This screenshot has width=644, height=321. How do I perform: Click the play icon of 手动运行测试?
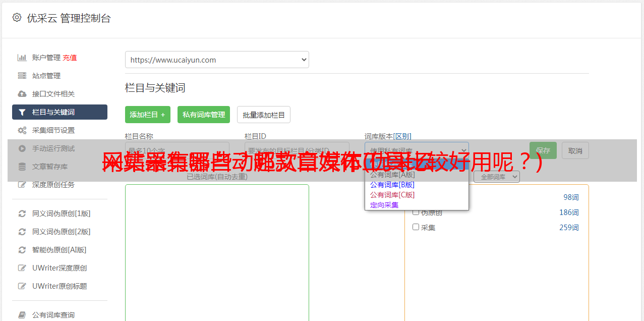click(22, 148)
